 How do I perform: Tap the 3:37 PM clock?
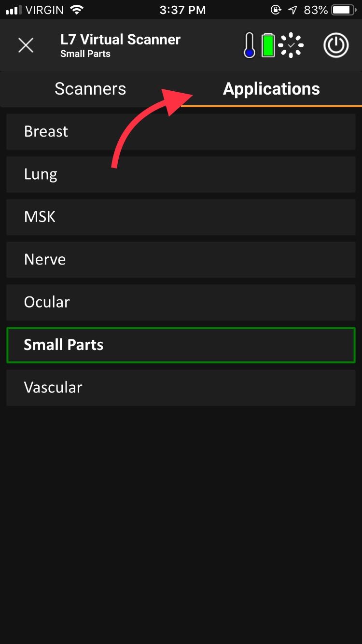click(182, 10)
